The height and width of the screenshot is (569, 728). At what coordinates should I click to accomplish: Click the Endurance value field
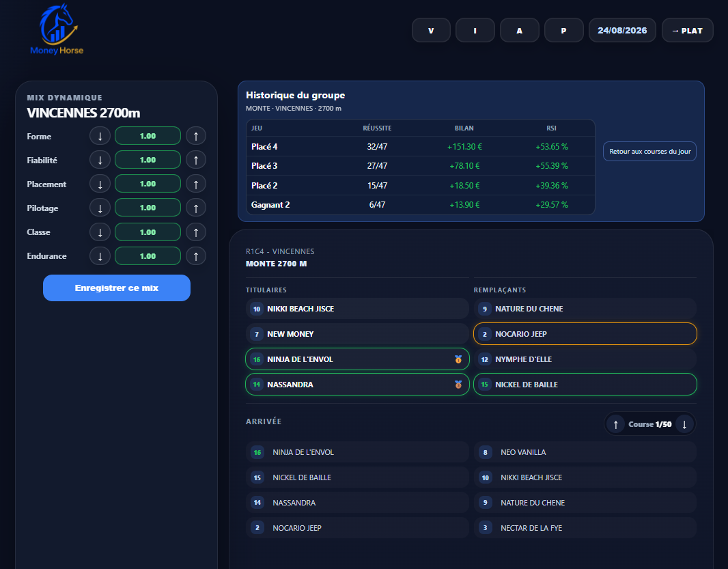click(x=148, y=256)
